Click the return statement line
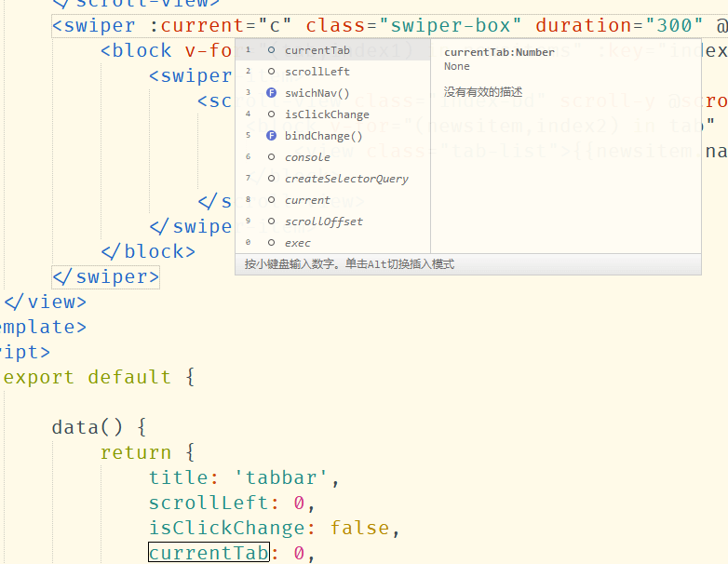Image resolution: width=728 pixels, height=564 pixels. coord(147,452)
